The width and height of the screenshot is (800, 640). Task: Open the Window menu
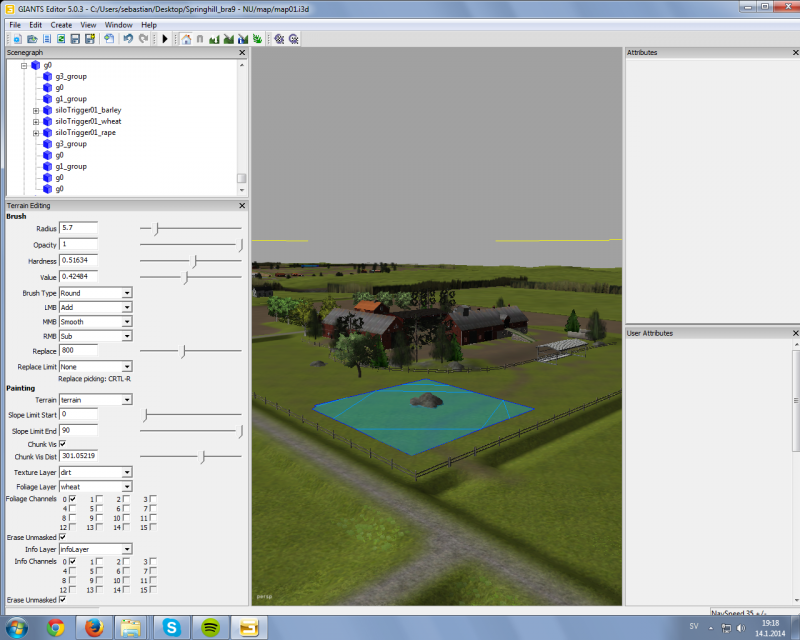[118, 25]
